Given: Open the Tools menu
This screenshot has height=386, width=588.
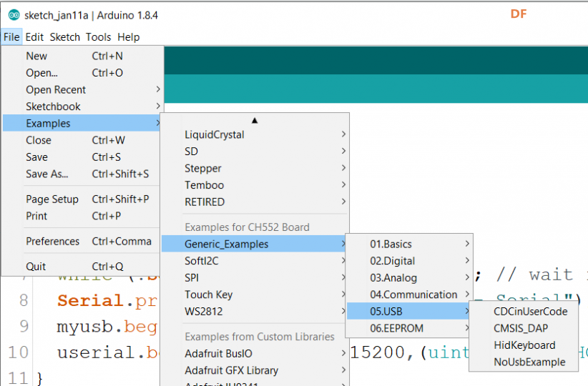Looking at the screenshot, I should coord(98,37).
